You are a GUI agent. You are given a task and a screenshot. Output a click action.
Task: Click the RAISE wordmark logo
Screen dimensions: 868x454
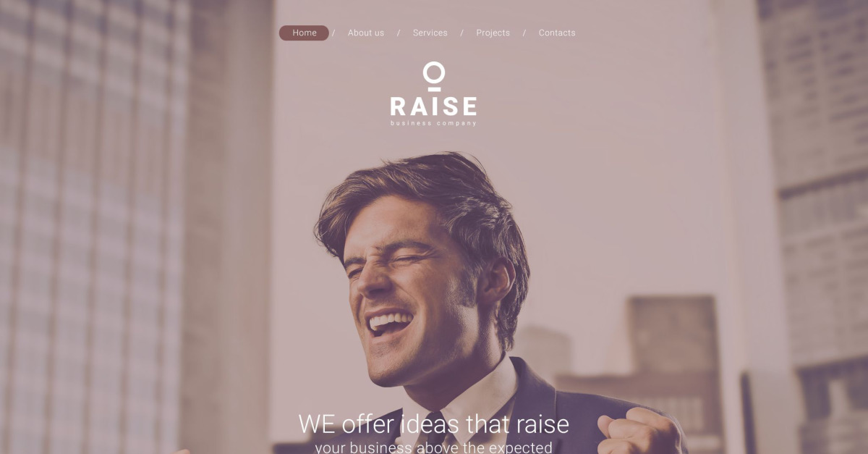point(433,106)
